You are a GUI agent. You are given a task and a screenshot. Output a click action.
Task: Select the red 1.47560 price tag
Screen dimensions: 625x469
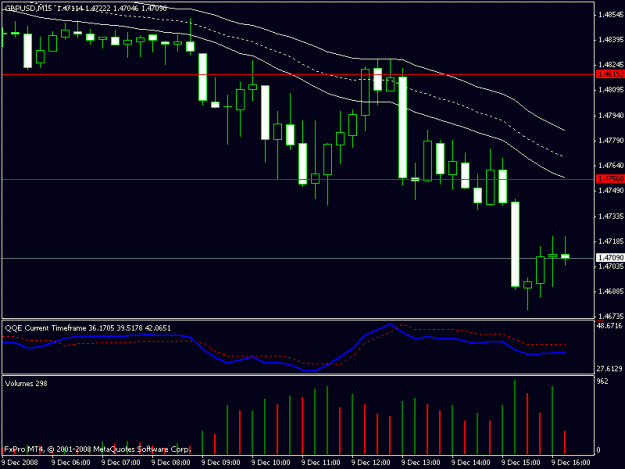point(610,179)
